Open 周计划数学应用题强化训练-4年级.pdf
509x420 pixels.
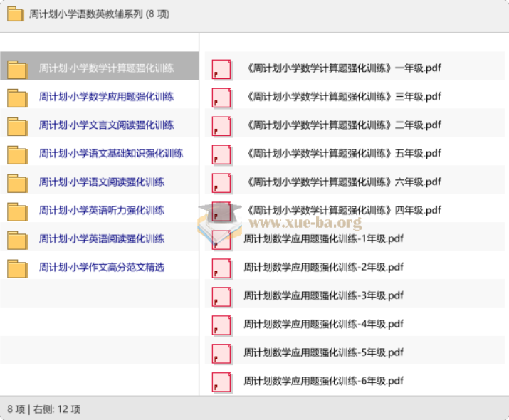[323, 325]
